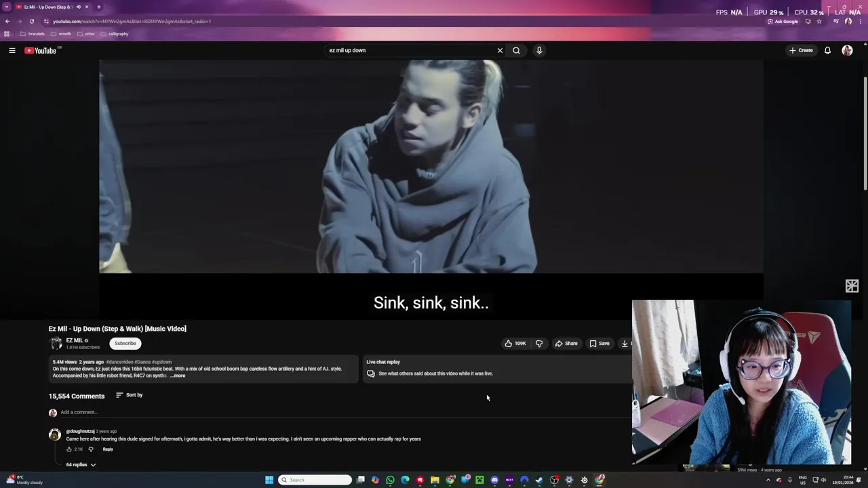The height and width of the screenshot is (488, 868).
Task: Click the page vertical scrollbar
Action: click(865, 132)
